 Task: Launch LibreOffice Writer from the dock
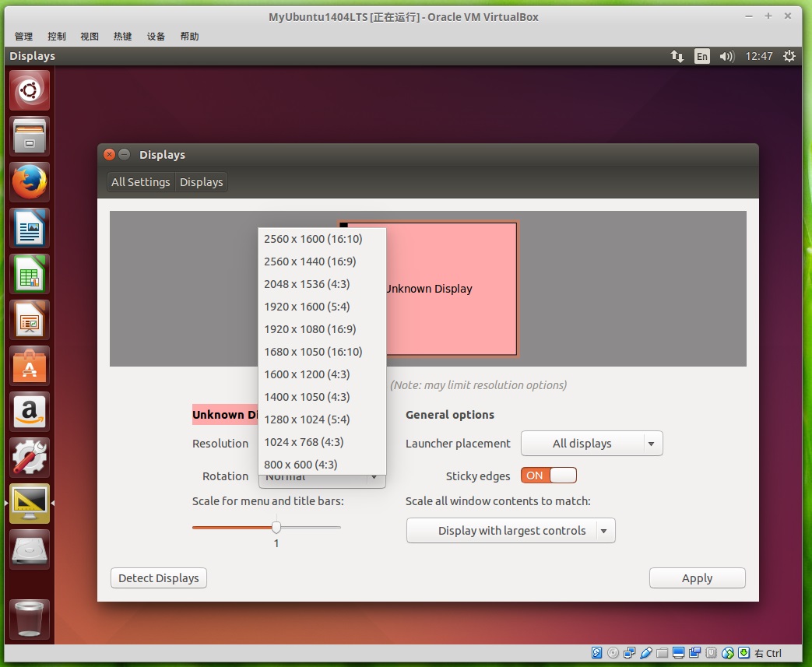click(30, 228)
